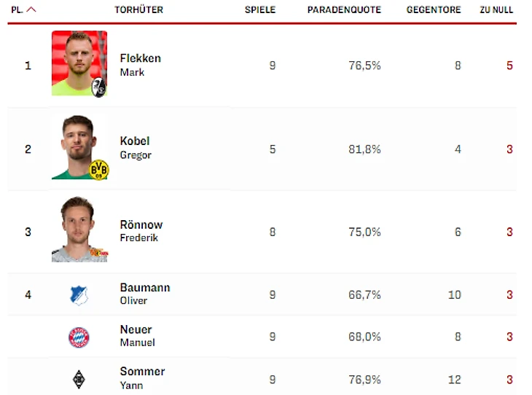Open Kobel player name link
Viewport: 532px width, 395px height.
click(x=135, y=141)
